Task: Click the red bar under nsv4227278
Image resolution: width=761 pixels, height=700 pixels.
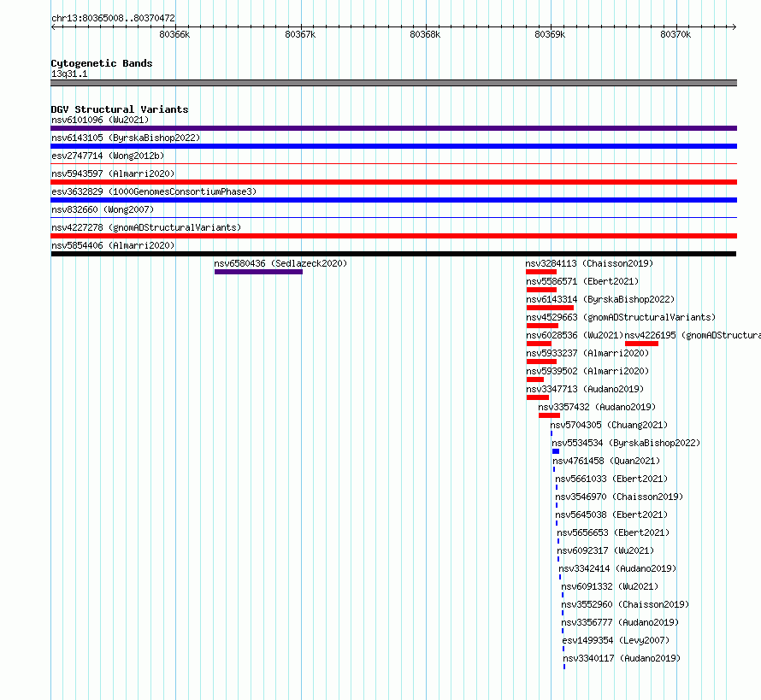Action: 393,236
